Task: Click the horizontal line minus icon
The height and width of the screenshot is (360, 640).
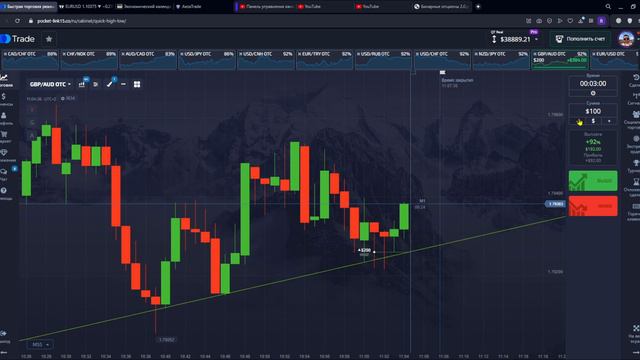Action: 123,84
